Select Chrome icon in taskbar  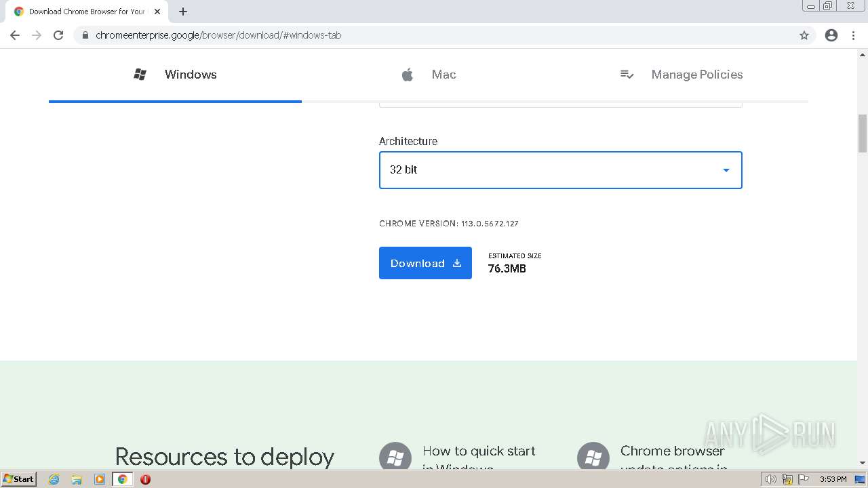pyautogui.click(x=123, y=479)
